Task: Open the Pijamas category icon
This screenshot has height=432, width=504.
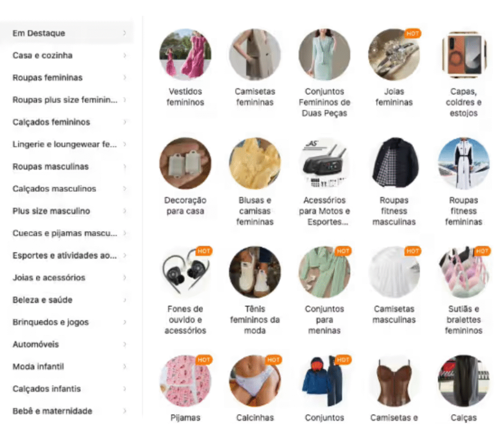Action: point(185,381)
